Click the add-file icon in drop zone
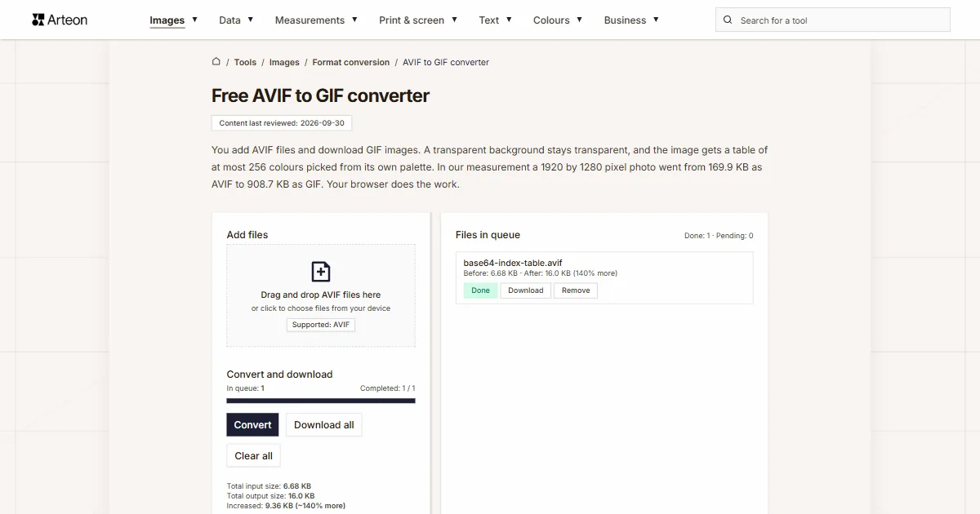This screenshot has width=980, height=514. click(321, 272)
